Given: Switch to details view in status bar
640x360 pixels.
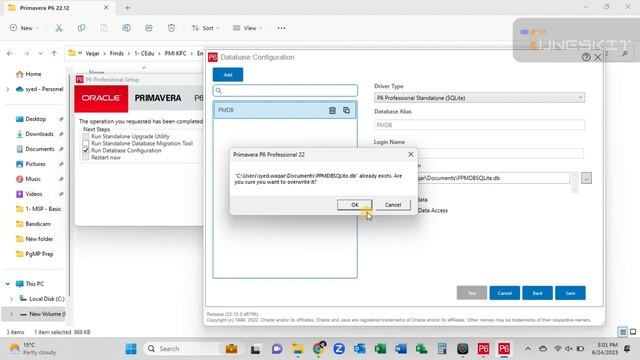Looking at the screenshot, I should pos(622,332).
